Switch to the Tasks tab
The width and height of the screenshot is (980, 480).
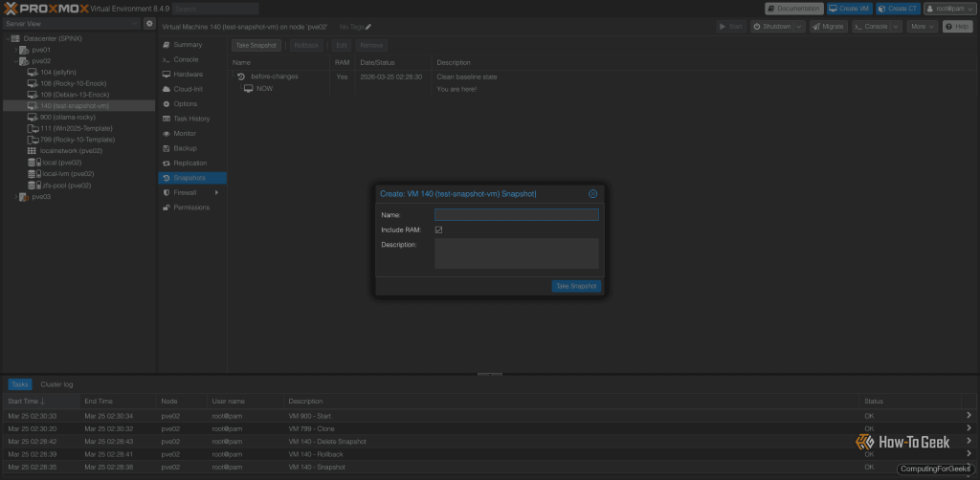click(x=20, y=384)
